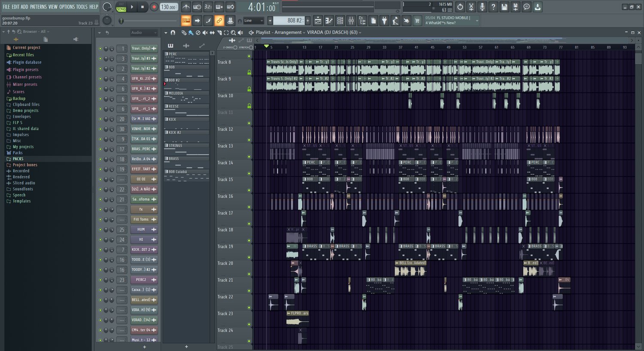Open the PATTERNS menu
The height and width of the screenshot is (351, 644).
(38, 7)
